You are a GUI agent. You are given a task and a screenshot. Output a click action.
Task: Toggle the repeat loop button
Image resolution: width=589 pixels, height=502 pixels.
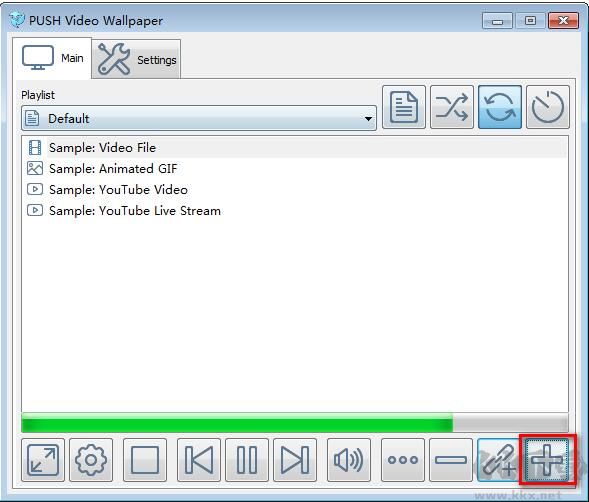500,107
